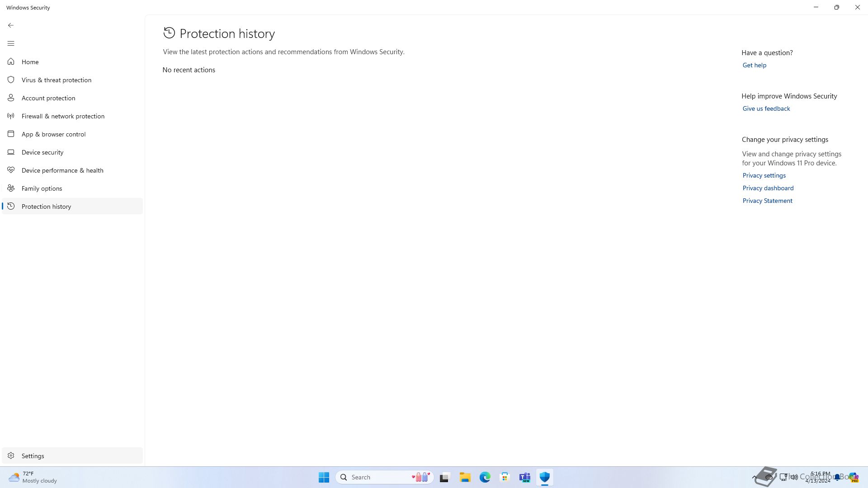Show hidden system tray icons chevron
Image resolution: width=868 pixels, height=488 pixels.
(x=754, y=477)
